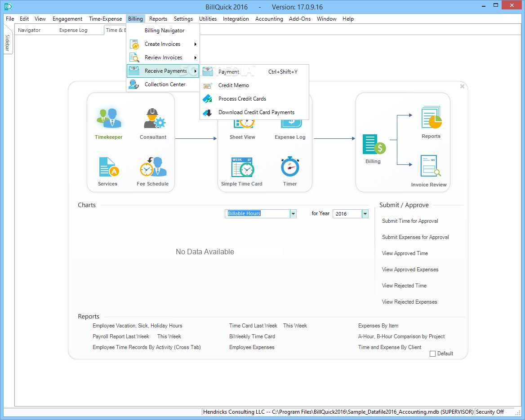The height and width of the screenshot is (420, 525).
Task: Open the Utilities menu
Action: (x=208, y=19)
